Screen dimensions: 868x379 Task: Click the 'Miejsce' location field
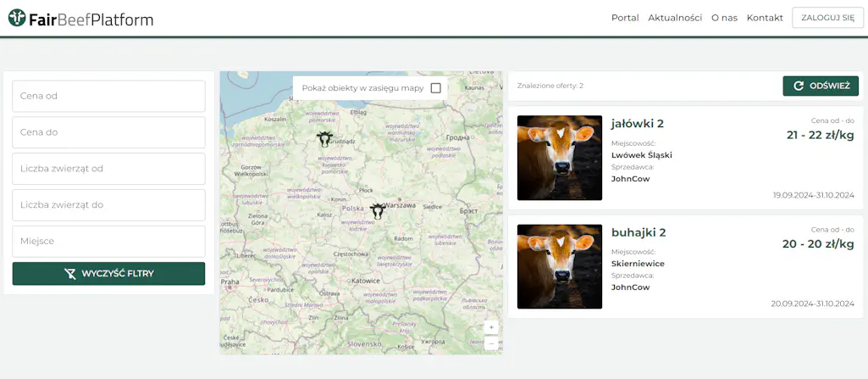click(x=108, y=242)
